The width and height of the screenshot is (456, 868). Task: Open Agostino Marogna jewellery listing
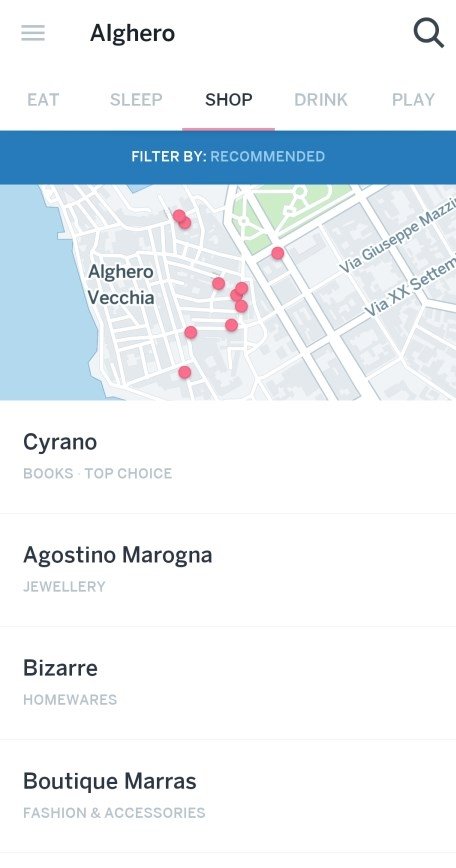(x=228, y=570)
